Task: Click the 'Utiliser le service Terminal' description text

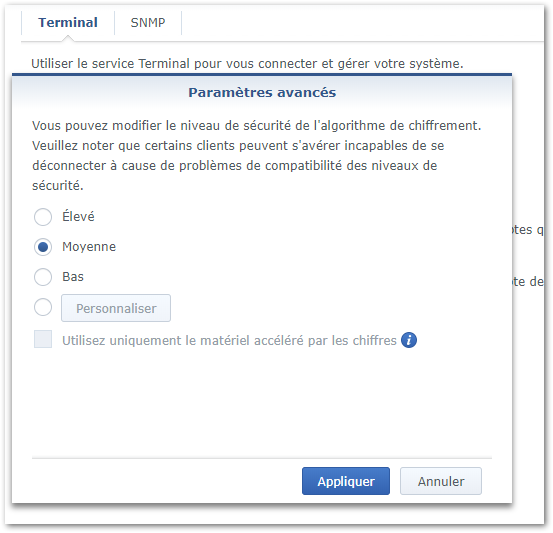Action: (x=247, y=63)
